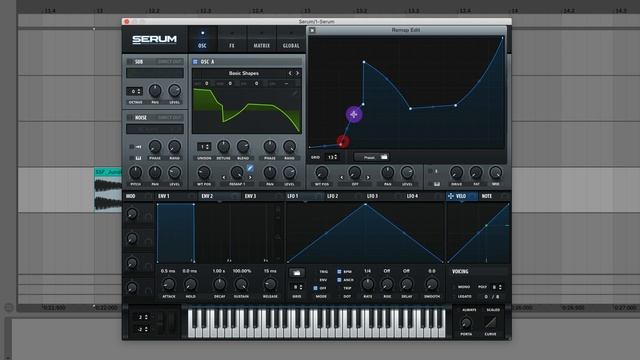The width and height of the screenshot is (640, 360).
Task: Change the Sub OCTAVE stepper
Action: coord(134,91)
